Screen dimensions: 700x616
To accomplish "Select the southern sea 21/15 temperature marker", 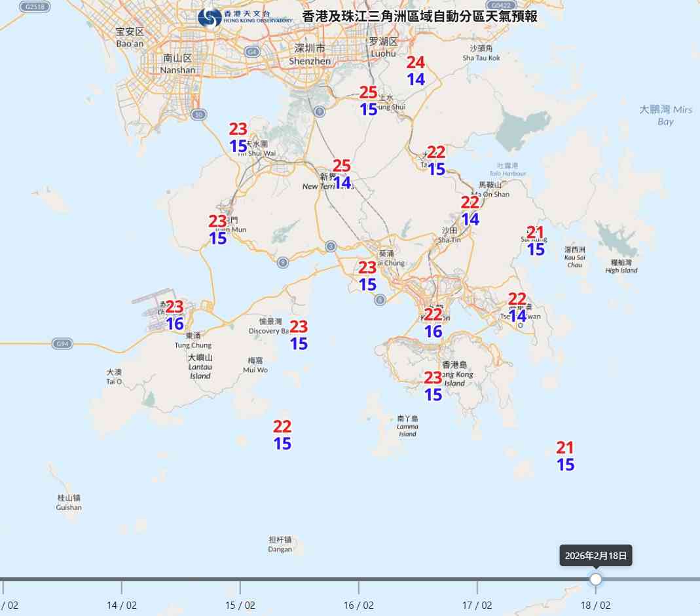I will coord(564,457).
